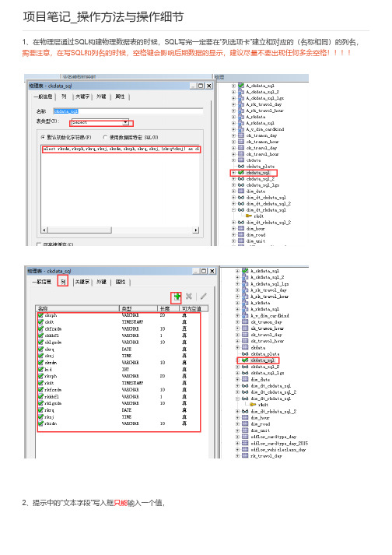Screen dimensions: 392x555
Task: Open 关键字 tab in the SQL dialog
Action: point(82,97)
